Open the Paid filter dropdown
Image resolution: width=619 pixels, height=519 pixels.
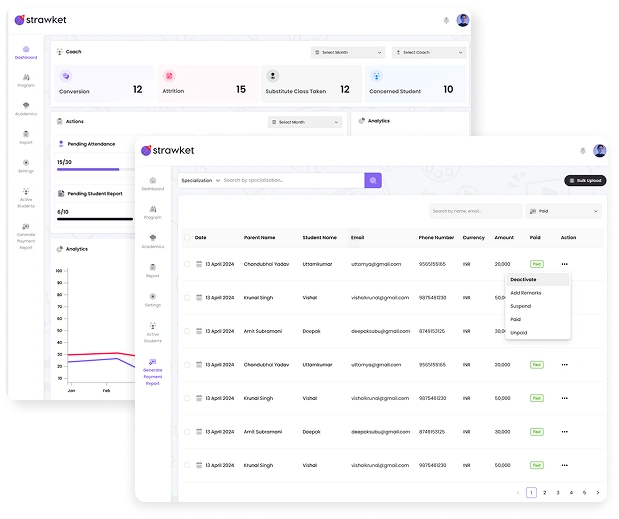(x=564, y=211)
